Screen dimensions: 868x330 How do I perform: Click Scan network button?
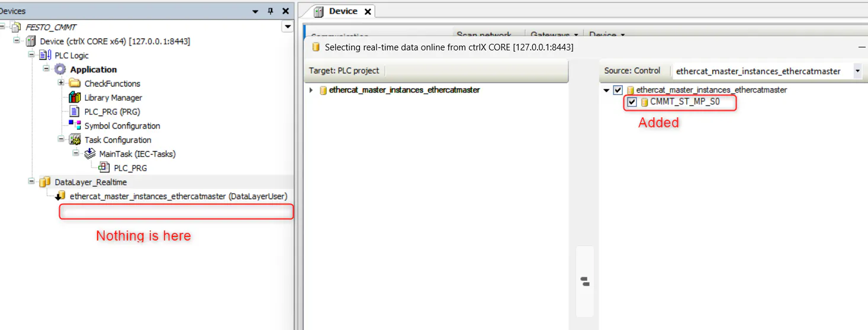pos(484,35)
